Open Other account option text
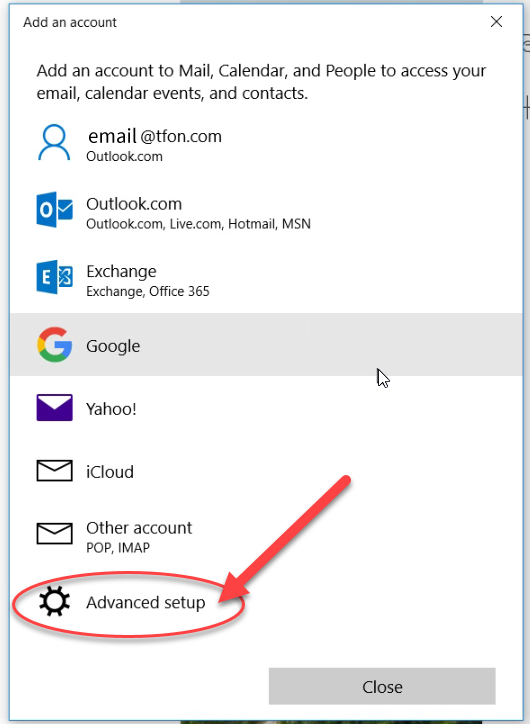The height and width of the screenshot is (724, 530). 139,527
